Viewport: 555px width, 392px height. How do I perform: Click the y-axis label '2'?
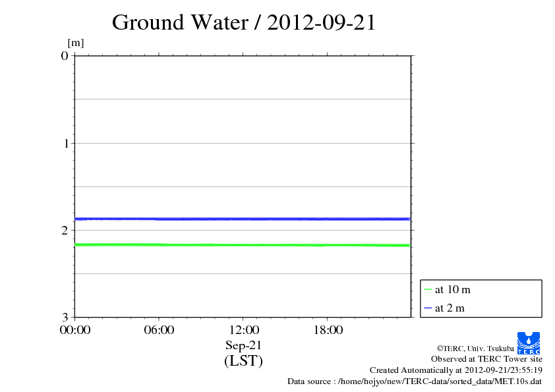tap(65, 231)
